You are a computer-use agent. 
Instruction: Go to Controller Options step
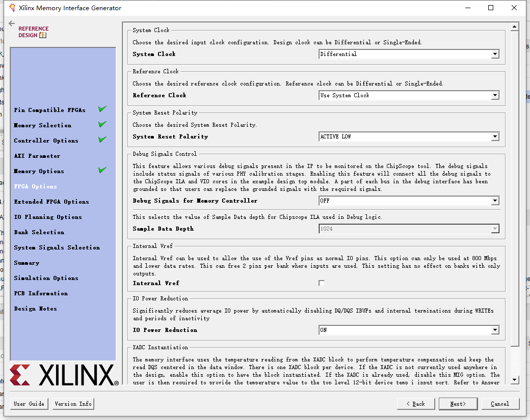tap(46, 141)
